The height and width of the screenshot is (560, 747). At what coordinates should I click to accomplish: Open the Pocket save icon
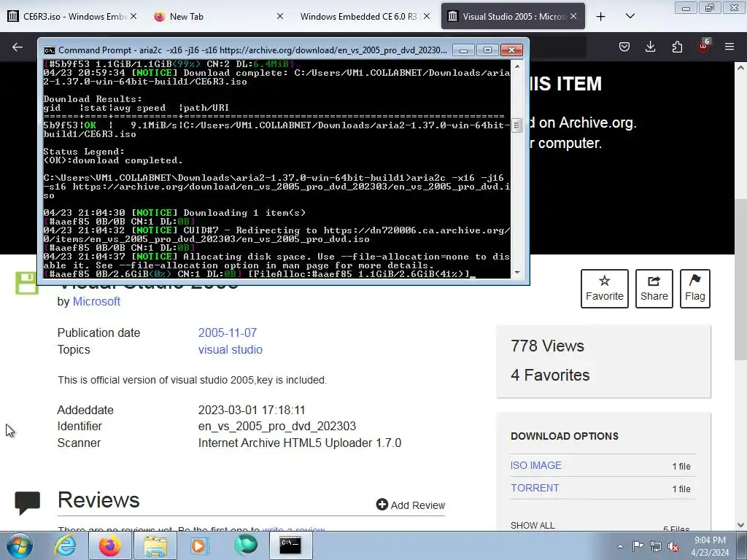click(624, 47)
